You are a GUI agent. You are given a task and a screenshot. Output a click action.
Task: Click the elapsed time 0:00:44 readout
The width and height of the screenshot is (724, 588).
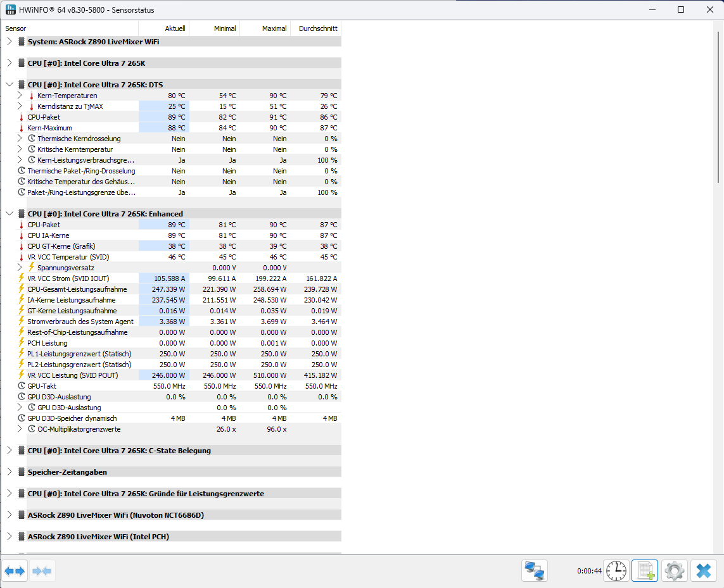(589, 571)
